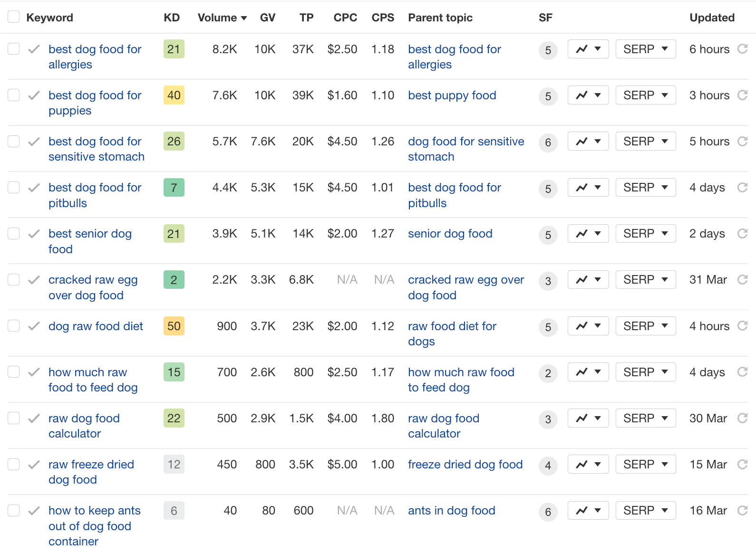This screenshot has height=552, width=756.
Task: Tick the 'how to keep ants' row checkbox
Action: (13, 510)
